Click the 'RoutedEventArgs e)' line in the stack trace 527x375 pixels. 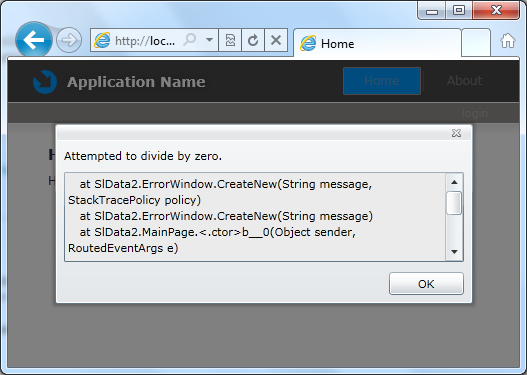[x=123, y=248]
